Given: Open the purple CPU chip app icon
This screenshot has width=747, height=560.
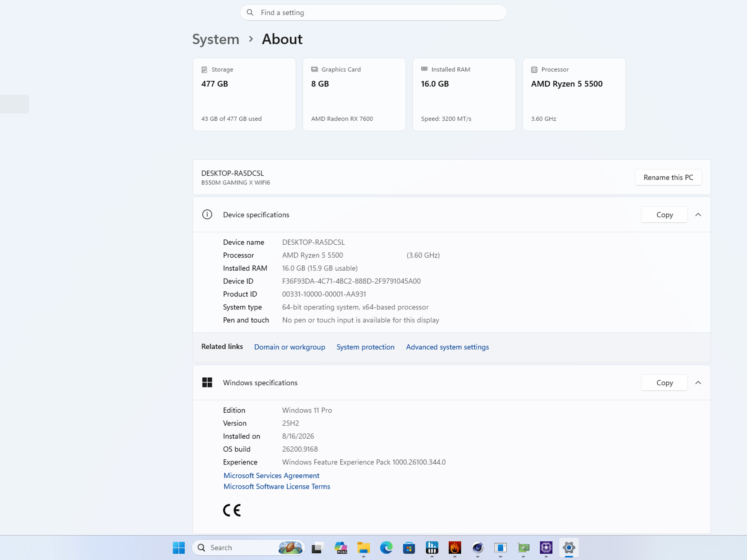Looking at the screenshot, I should pos(546,548).
